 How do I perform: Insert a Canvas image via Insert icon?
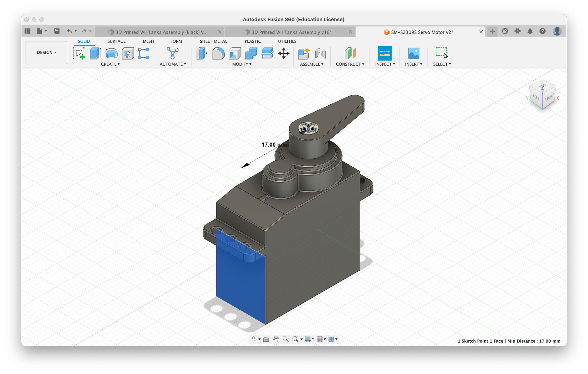[414, 53]
